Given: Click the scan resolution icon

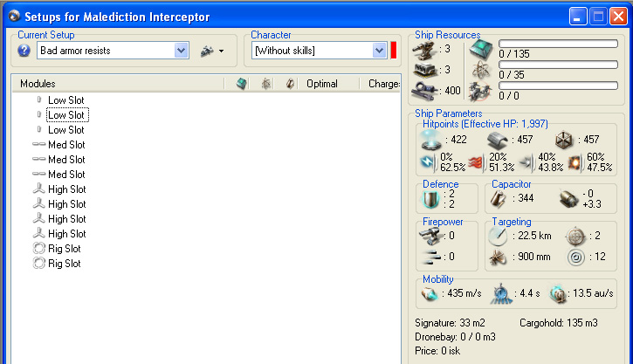Looking at the screenshot, I should pos(498,258).
